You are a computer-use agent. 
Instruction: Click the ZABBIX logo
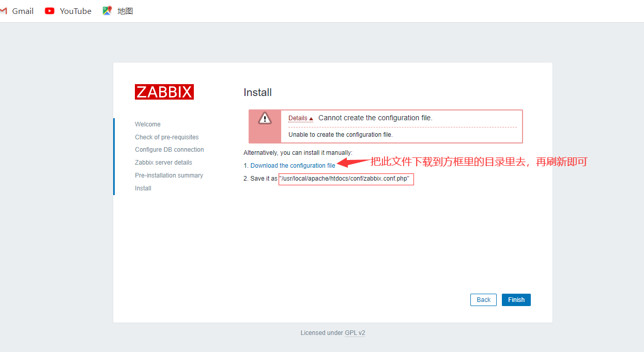click(164, 92)
